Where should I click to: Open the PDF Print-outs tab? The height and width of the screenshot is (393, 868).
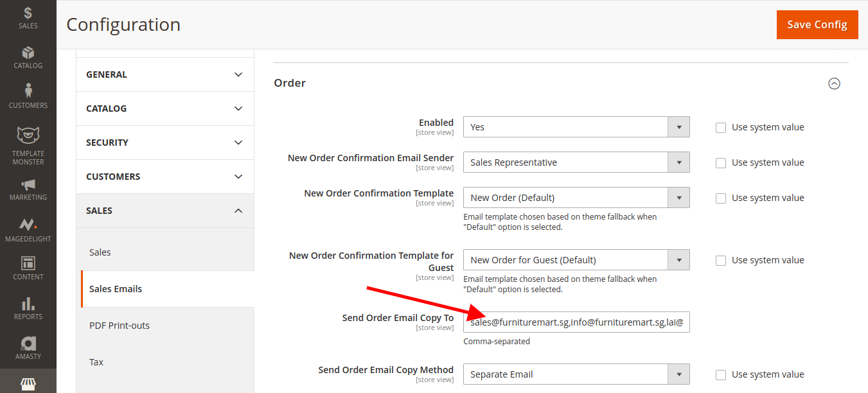(x=120, y=326)
